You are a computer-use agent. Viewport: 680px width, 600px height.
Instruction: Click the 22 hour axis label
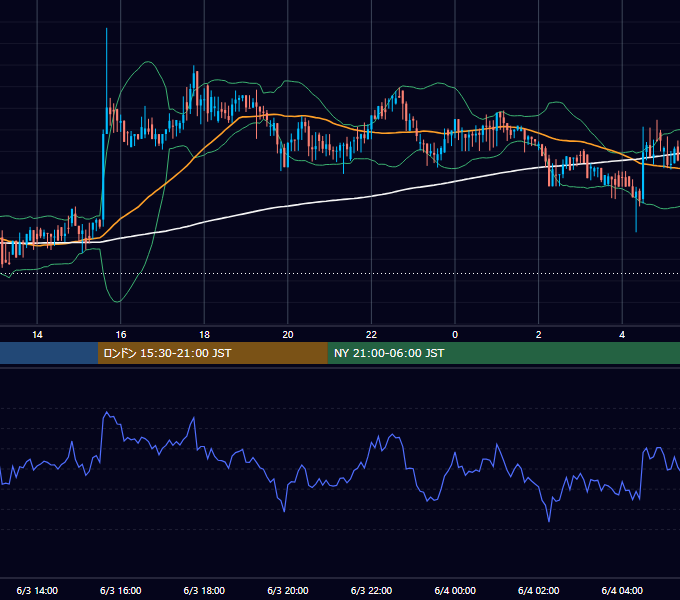pyautogui.click(x=371, y=335)
